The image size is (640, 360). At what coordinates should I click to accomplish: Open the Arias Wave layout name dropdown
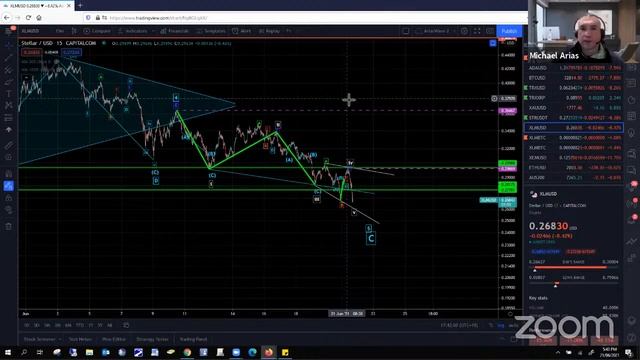[435, 31]
